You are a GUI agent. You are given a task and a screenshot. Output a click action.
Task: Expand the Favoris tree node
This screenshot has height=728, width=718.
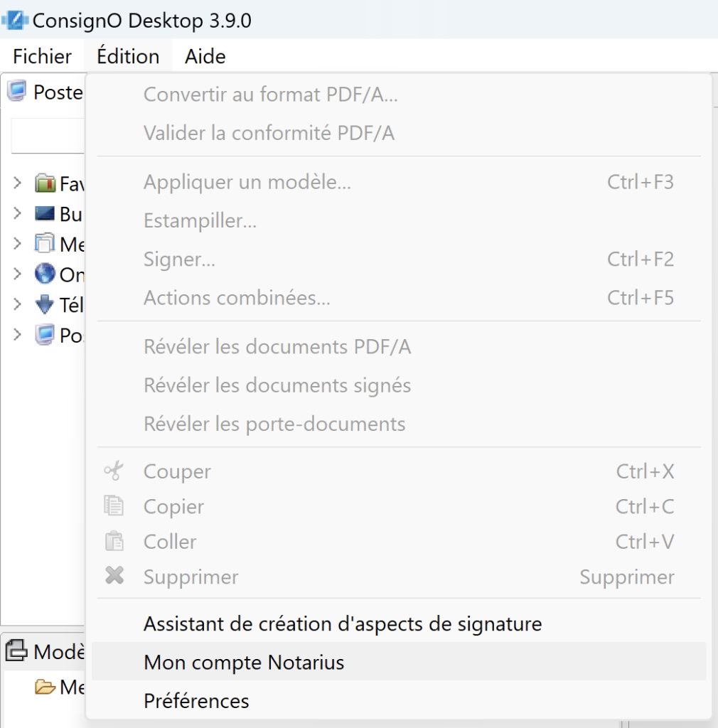coord(16,183)
